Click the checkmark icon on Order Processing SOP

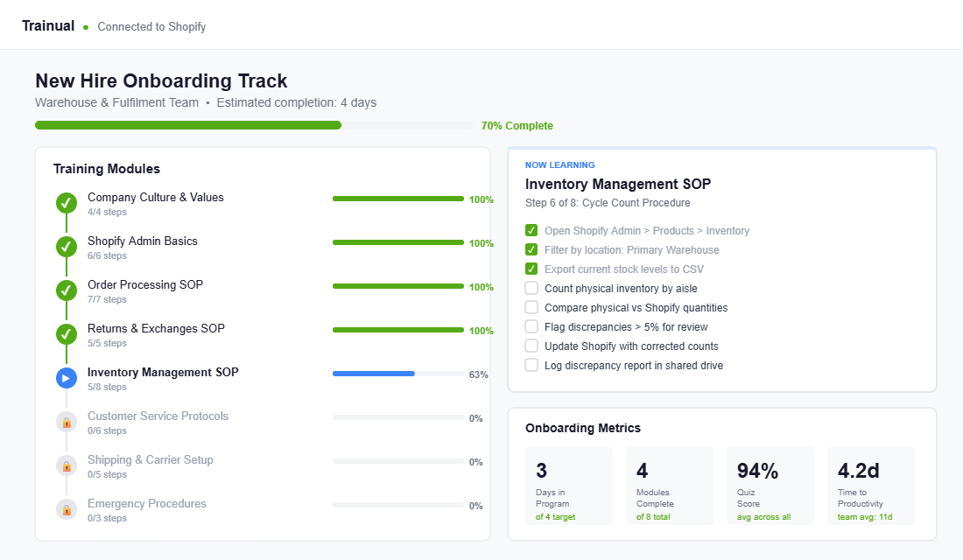point(67,290)
